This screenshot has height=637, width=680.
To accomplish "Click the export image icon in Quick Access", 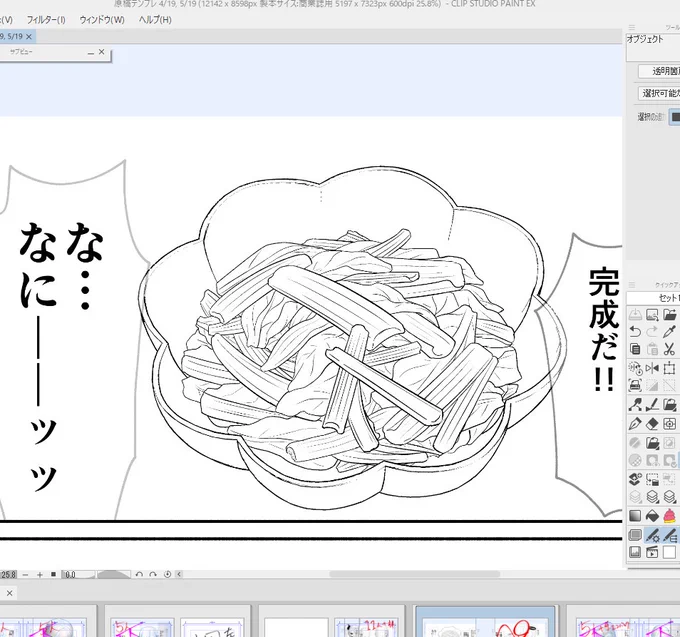I will (x=652, y=314).
